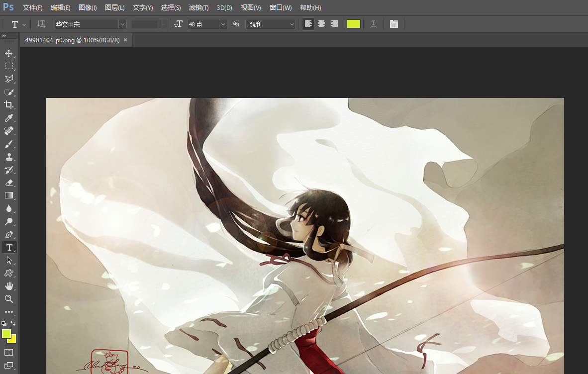
Task: Swap foreground and background colors
Action: [x=13, y=323]
